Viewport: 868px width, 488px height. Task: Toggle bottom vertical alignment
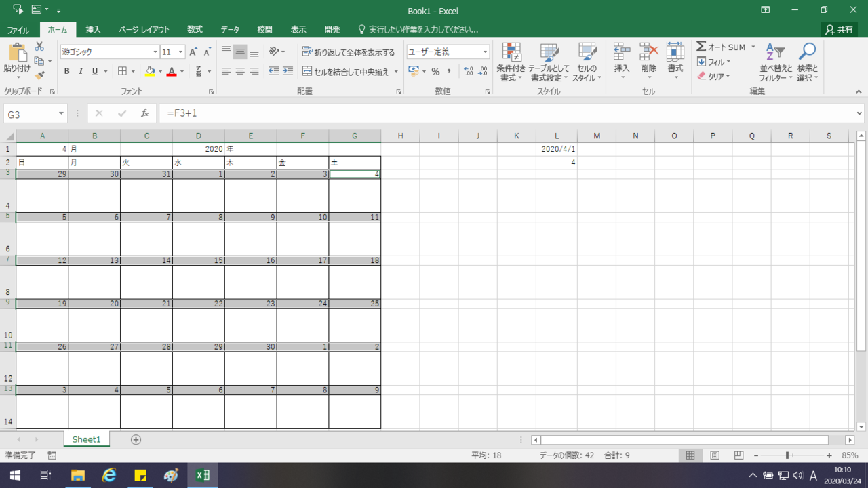pos(254,52)
